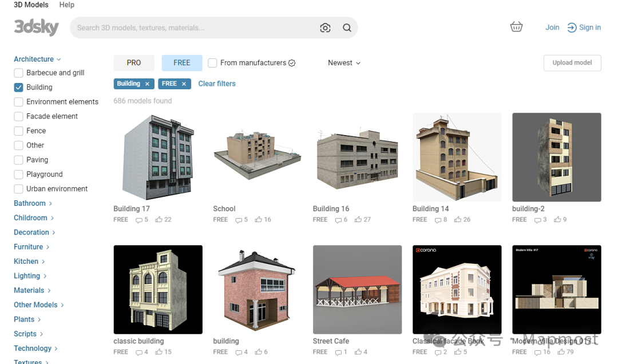The width and height of the screenshot is (618, 364).
Task: Check the Fence checkbox
Action: 18,131
